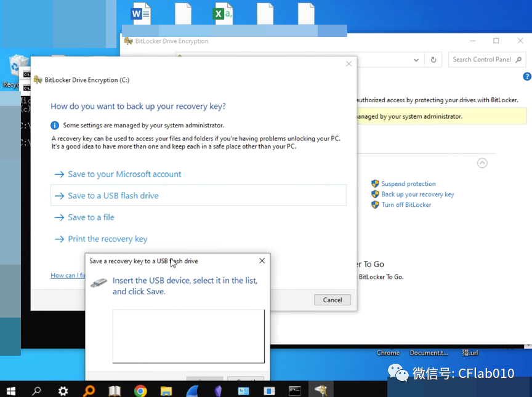The height and width of the screenshot is (397, 532).
Task: Open taskbar search magnifier
Action: (x=36, y=391)
